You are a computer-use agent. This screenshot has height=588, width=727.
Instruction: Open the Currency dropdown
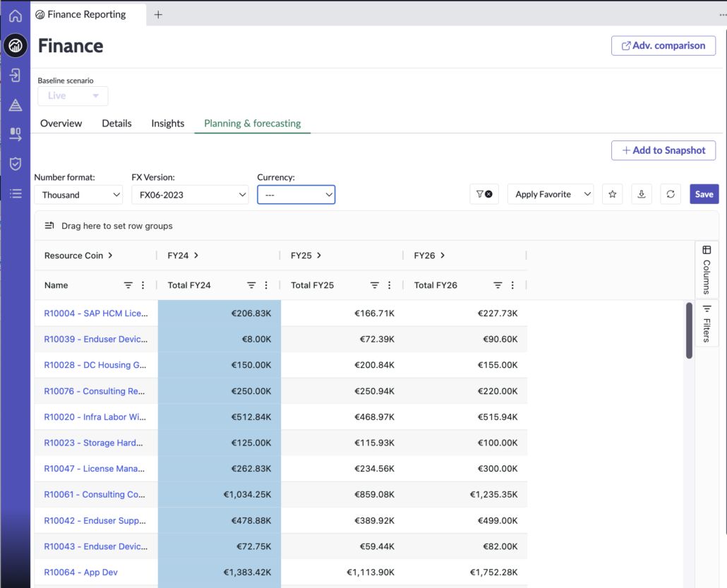[296, 195]
